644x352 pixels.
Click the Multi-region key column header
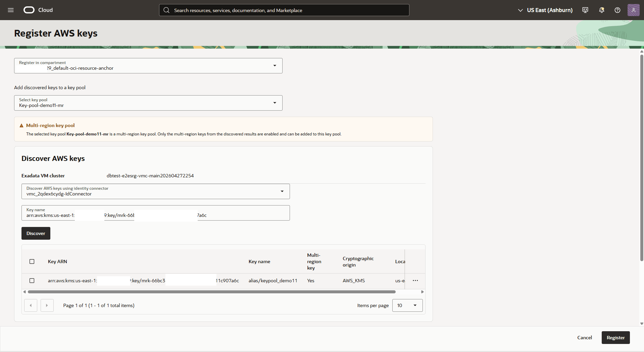pyautogui.click(x=314, y=261)
